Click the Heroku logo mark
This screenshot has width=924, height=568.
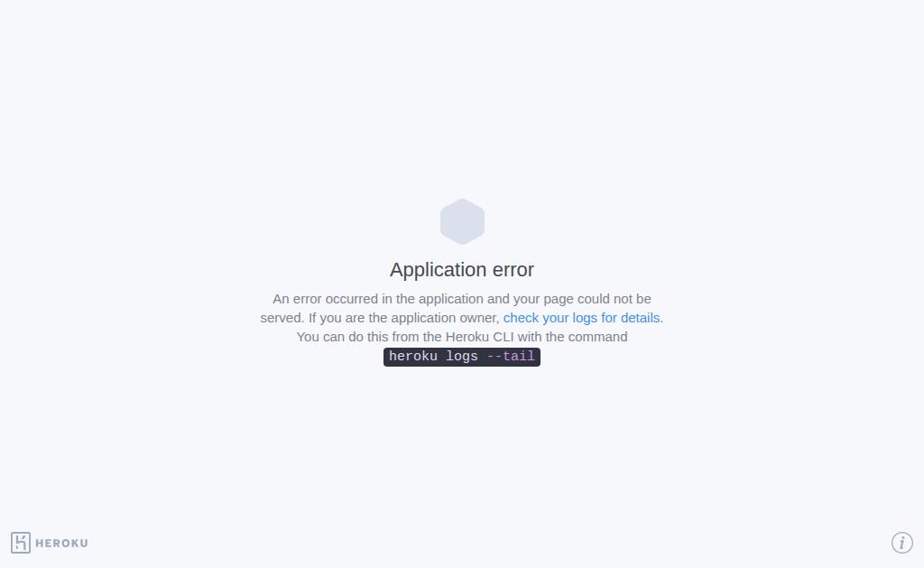coord(21,543)
